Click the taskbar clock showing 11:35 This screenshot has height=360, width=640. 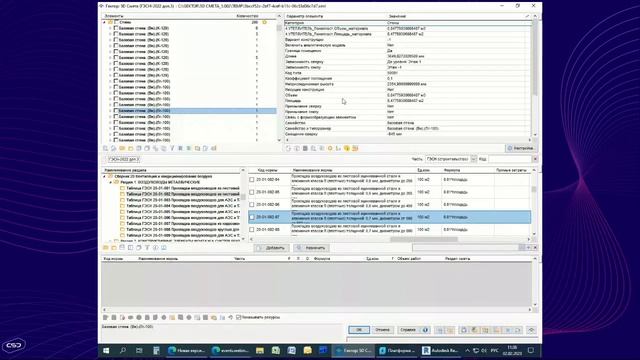click(512, 350)
